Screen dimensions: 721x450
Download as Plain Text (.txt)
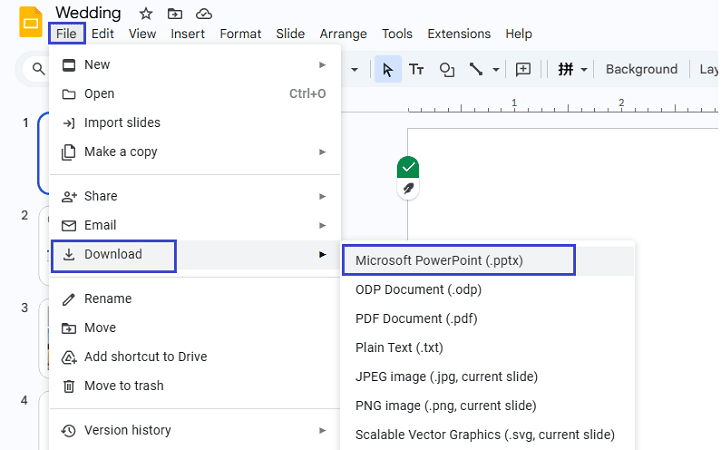487,347
